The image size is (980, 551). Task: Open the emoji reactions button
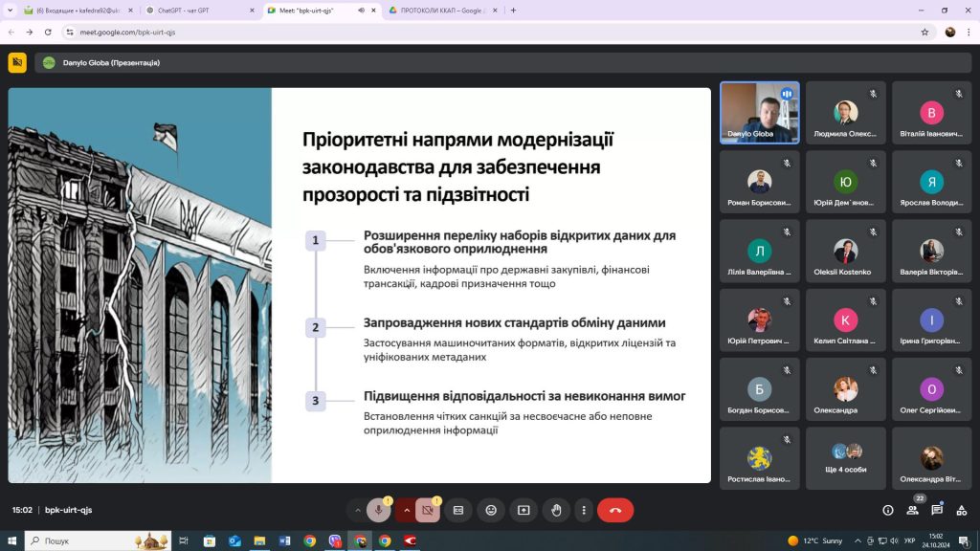coord(491,511)
